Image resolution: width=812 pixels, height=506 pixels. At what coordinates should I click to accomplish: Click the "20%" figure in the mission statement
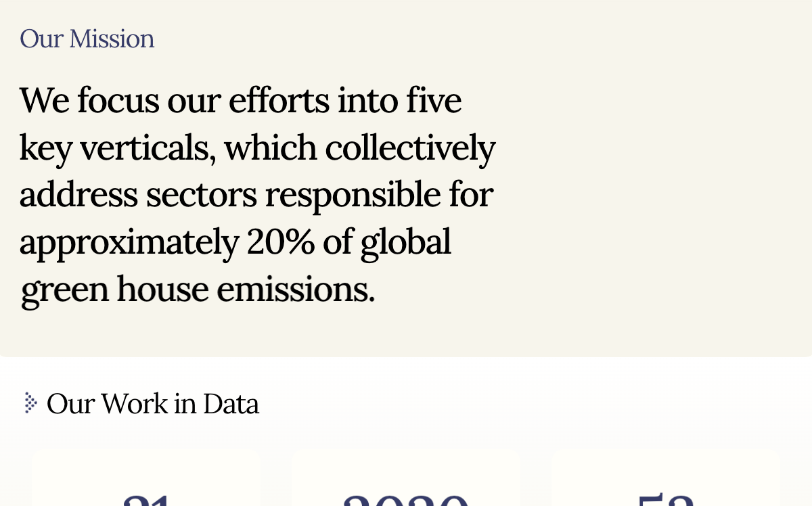(x=281, y=241)
